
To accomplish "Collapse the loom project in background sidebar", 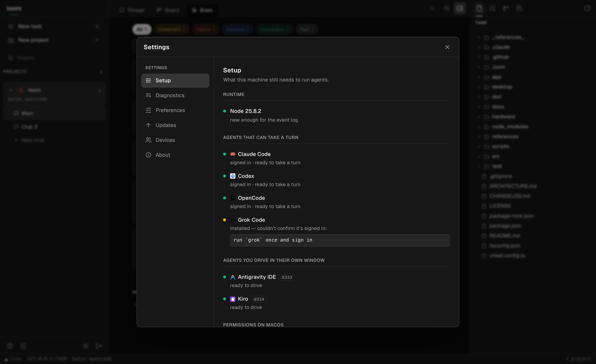I will (x=11, y=90).
